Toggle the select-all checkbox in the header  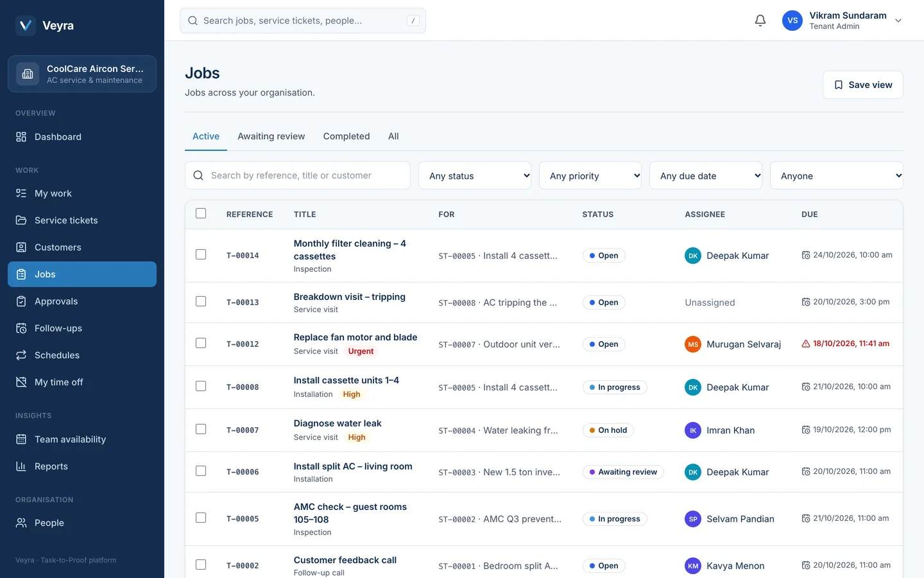(x=201, y=213)
